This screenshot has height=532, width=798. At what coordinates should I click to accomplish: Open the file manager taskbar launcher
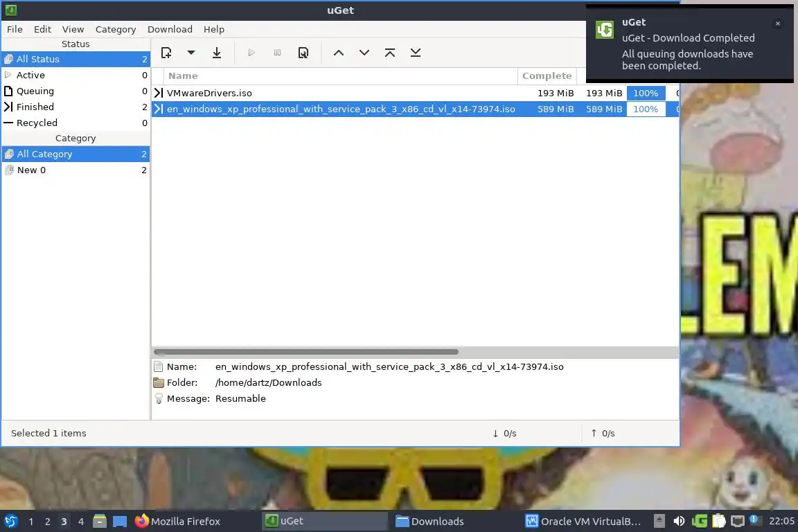click(100, 522)
